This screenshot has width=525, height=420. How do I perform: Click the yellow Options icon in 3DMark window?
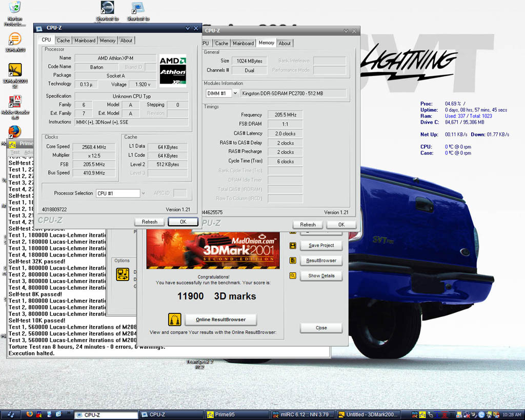pos(123,274)
